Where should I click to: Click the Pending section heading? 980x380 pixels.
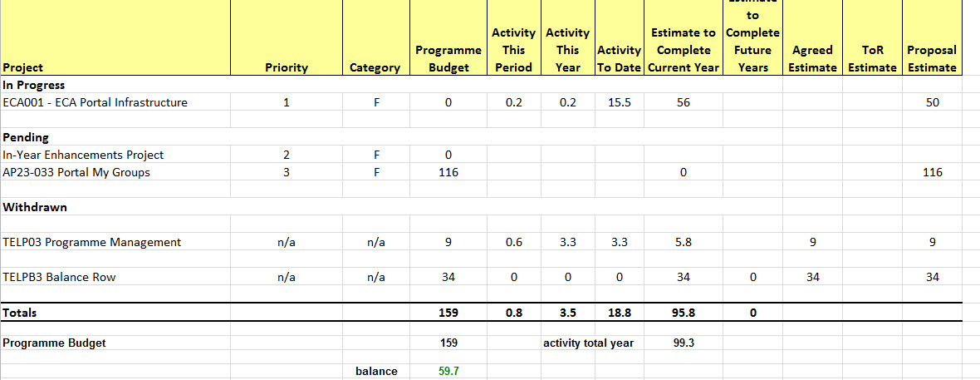(26, 137)
